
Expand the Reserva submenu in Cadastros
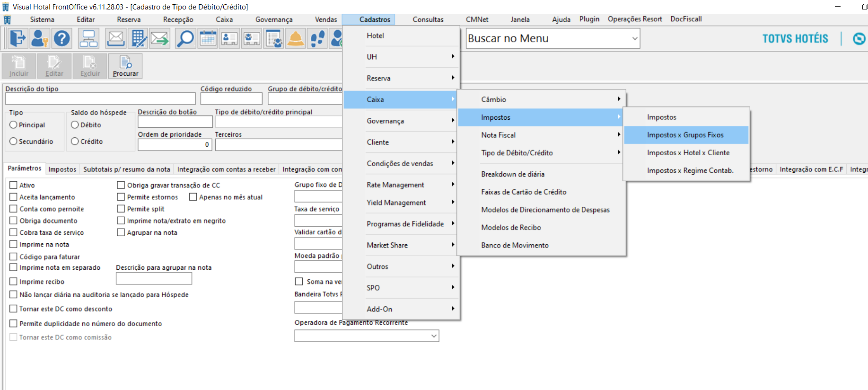(401, 78)
